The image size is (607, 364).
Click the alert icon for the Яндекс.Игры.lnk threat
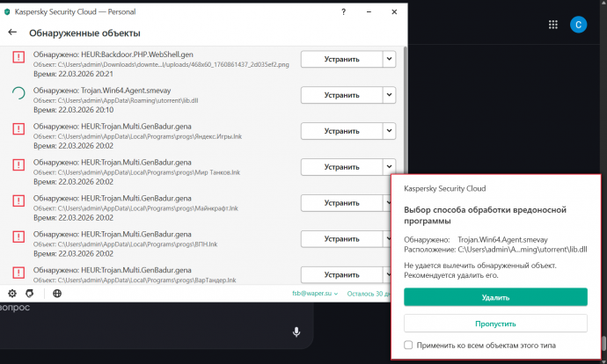(18, 130)
